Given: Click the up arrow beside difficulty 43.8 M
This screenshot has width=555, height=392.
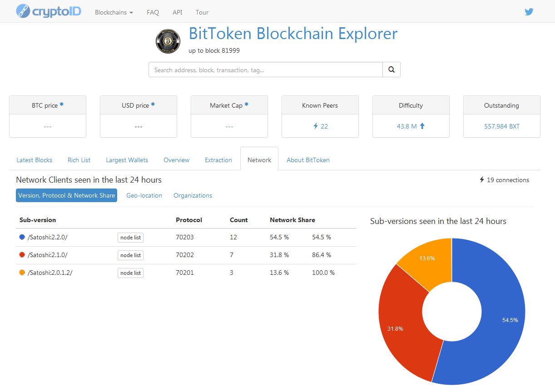Looking at the screenshot, I should point(422,126).
